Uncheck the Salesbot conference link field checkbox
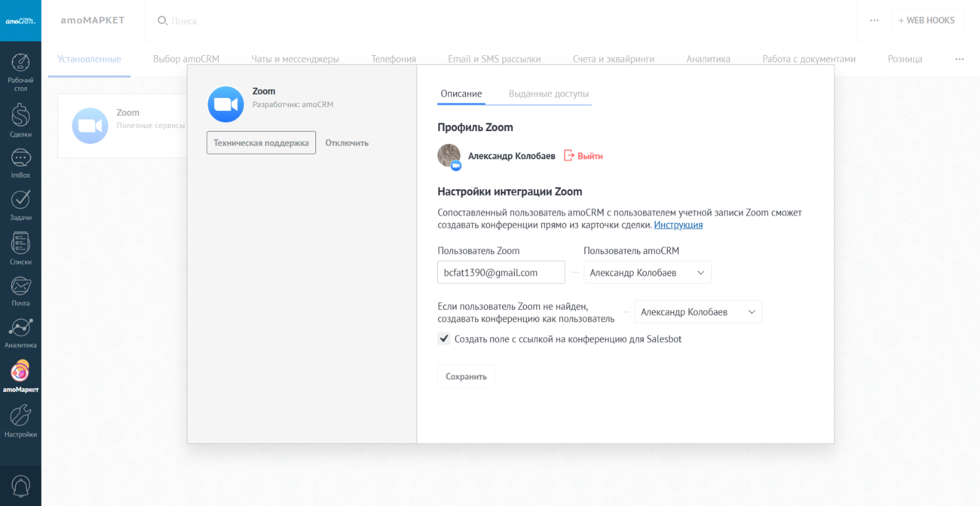Image resolution: width=980 pixels, height=506 pixels. pos(444,339)
